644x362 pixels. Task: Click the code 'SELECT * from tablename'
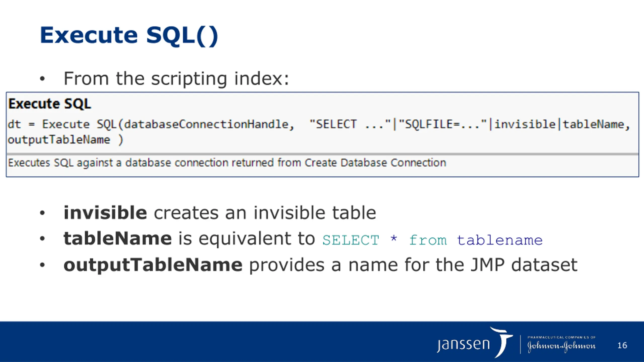[x=432, y=240]
